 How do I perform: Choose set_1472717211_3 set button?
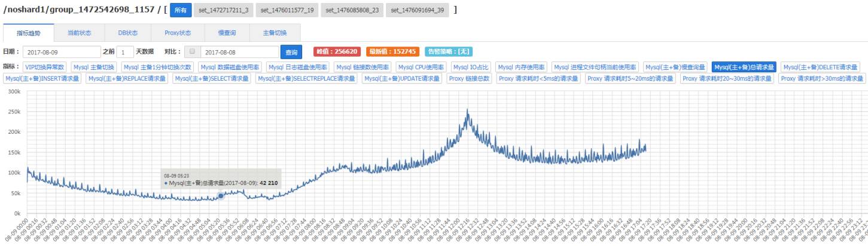tap(224, 11)
